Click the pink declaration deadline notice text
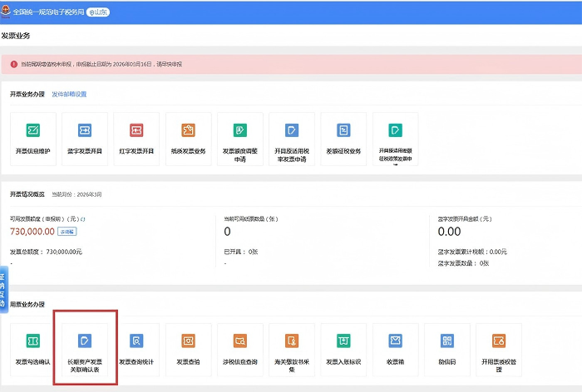This screenshot has height=392, width=582. 101,64
